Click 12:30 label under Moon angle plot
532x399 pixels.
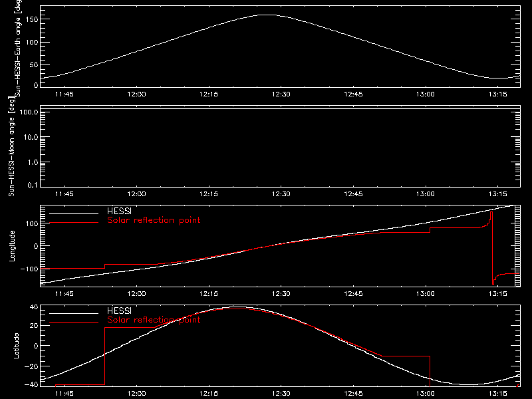(x=281, y=194)
